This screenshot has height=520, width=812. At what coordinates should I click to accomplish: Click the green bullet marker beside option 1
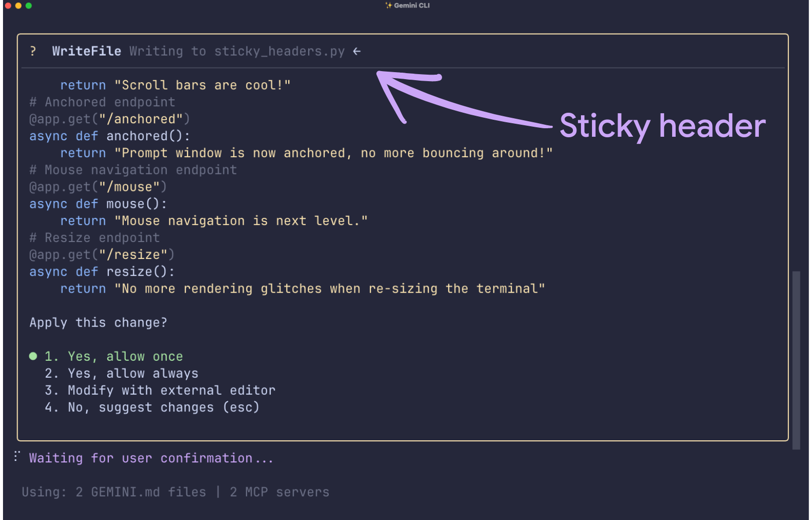click(33, 356)
